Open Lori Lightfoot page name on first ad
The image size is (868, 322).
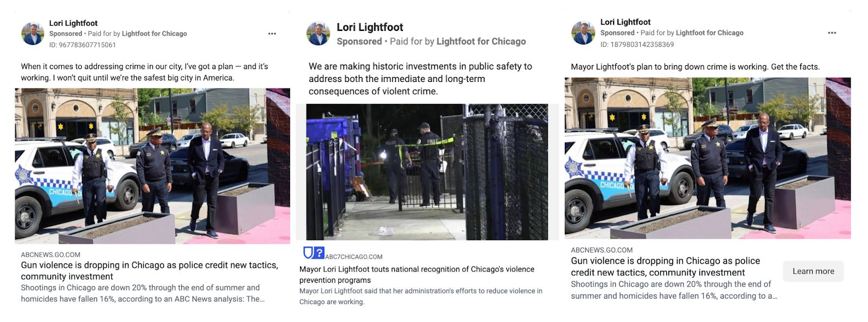coord(73,23)
